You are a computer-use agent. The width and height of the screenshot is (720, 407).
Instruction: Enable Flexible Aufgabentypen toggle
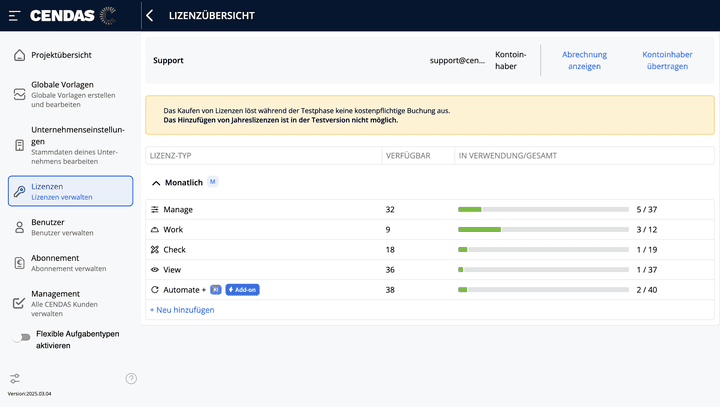point(21,339)
